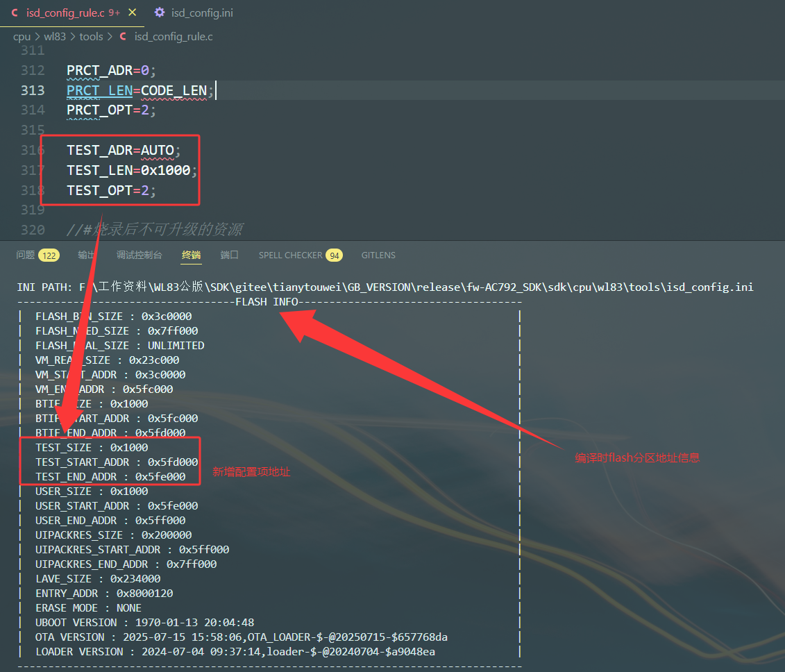Image resolution: width=785 pixels, height=672 pixels.
Task: Click the TEST_OPT=2; code line
Action: (111, 190)
